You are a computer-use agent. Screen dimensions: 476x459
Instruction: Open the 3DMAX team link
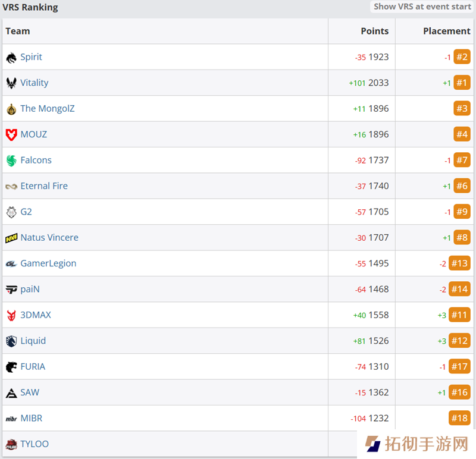pyautogui.click(x=36, y=315)
